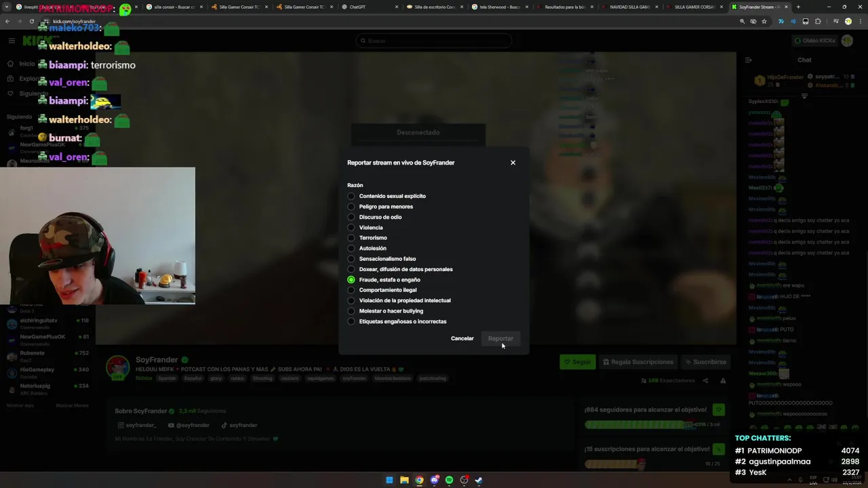868x488 pixels.
Task: Click the share stream icon
Action: click(x=705, y=381)
